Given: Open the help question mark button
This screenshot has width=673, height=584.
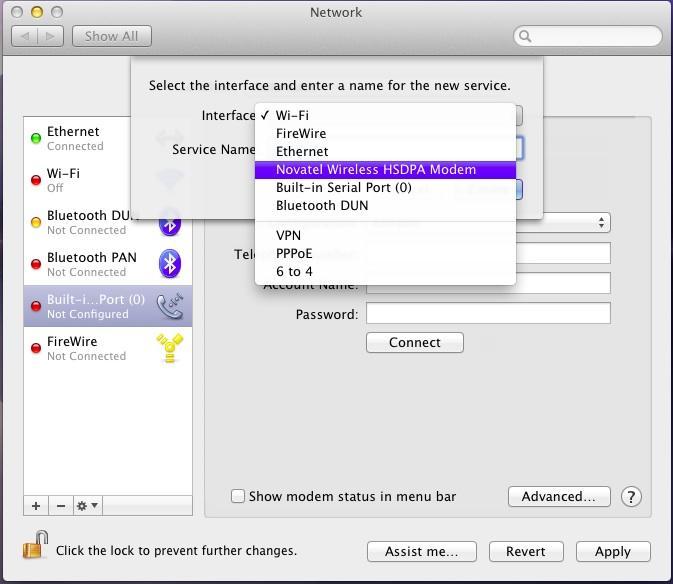Looking at the screenshot, I should [631, 496].
